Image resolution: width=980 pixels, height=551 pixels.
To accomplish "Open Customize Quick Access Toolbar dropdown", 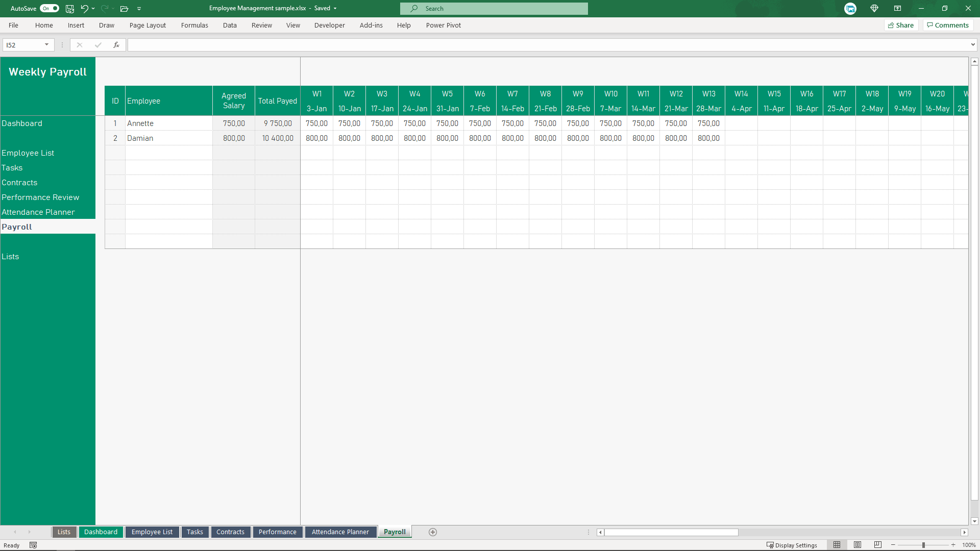I will 139,9.
